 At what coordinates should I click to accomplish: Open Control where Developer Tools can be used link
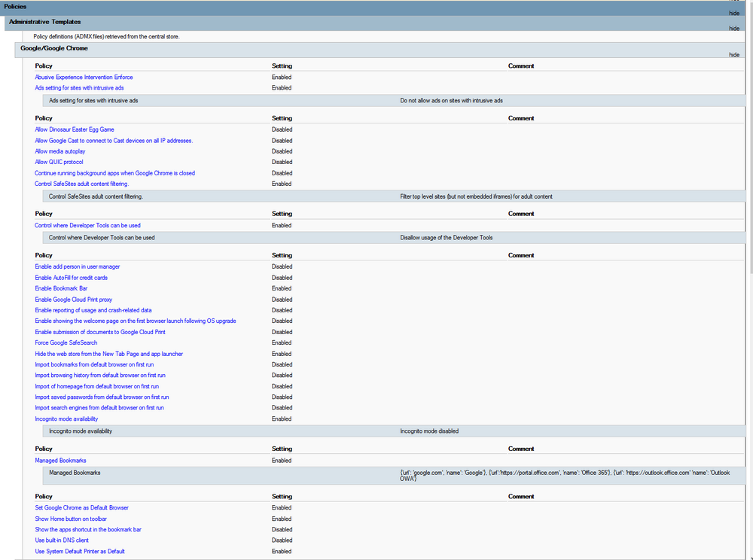[87, 225]
